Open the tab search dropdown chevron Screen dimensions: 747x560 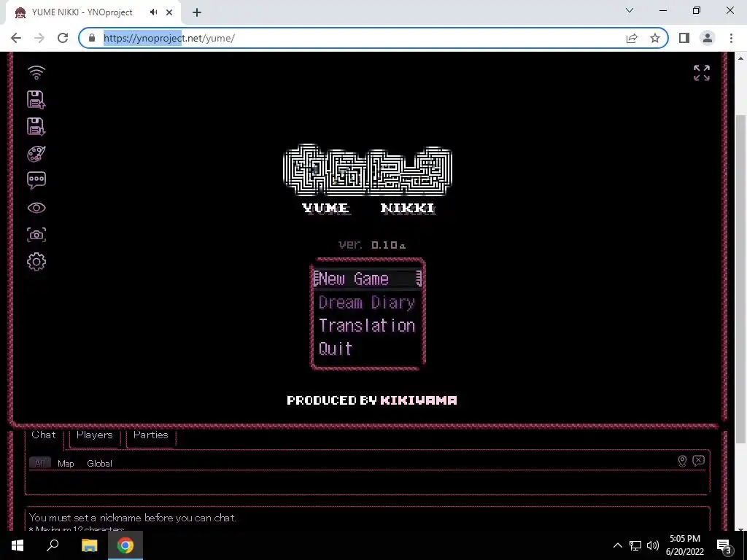(x=630, y=10)
